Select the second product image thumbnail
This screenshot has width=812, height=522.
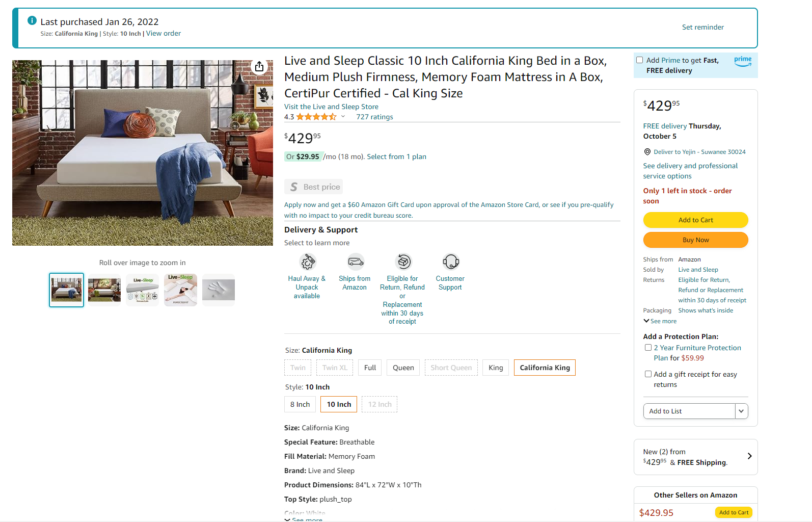pos(104,290)
